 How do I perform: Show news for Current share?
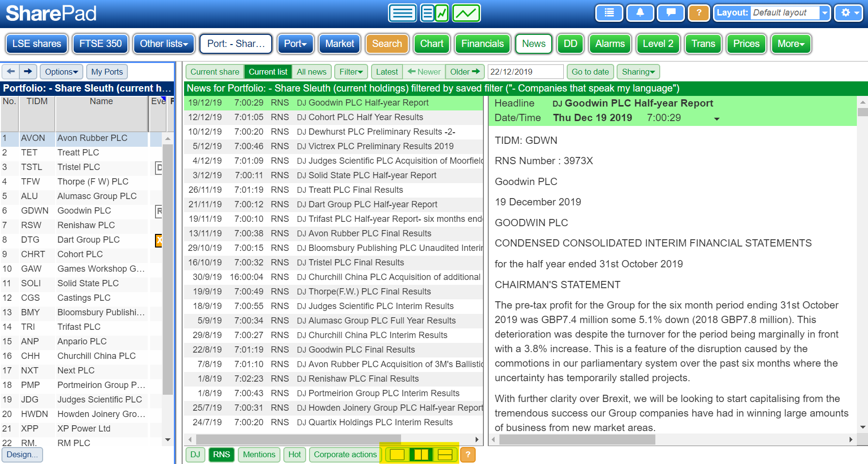click(215, 72)
